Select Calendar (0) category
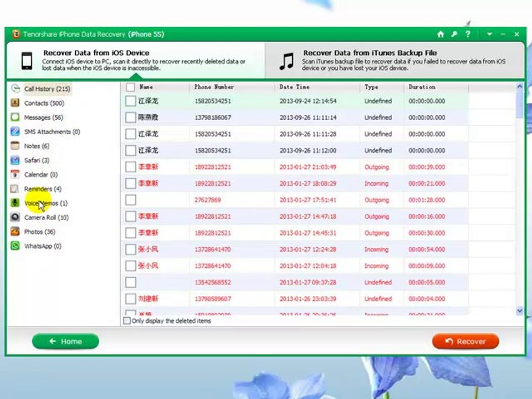 (40, 175)
